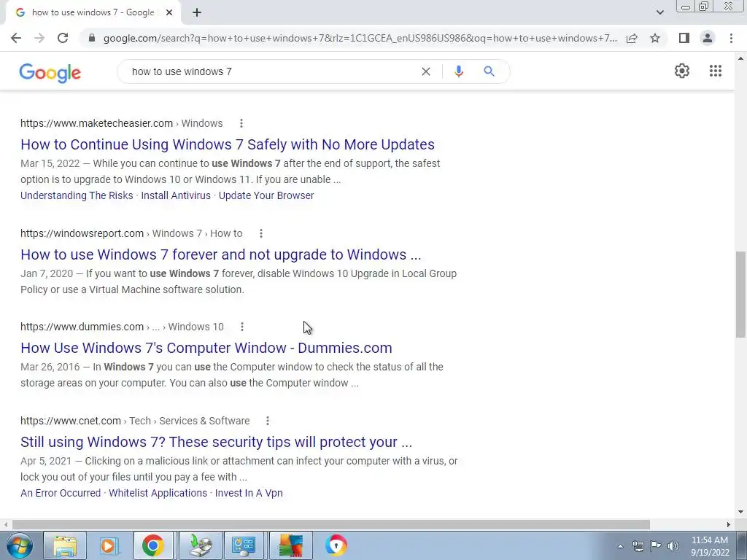Open the Windows Start orb
The width and height of the screenshot is (747, 560).
(x=20, y=545)
